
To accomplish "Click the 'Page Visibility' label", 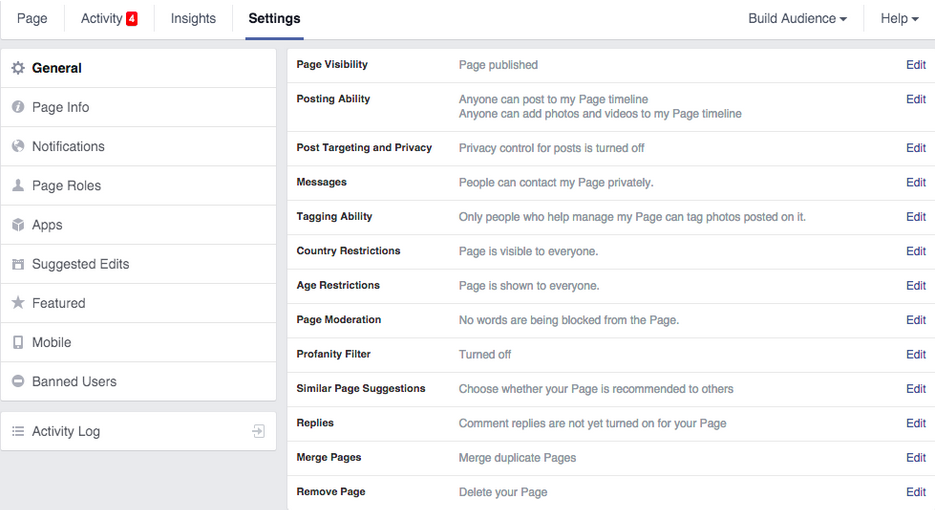I will [x=332, y=65].
